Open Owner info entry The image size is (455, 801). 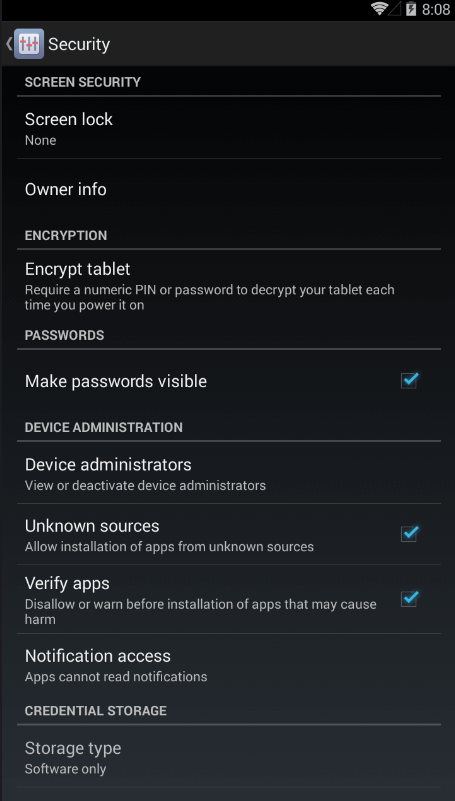(x=229, y=190)
